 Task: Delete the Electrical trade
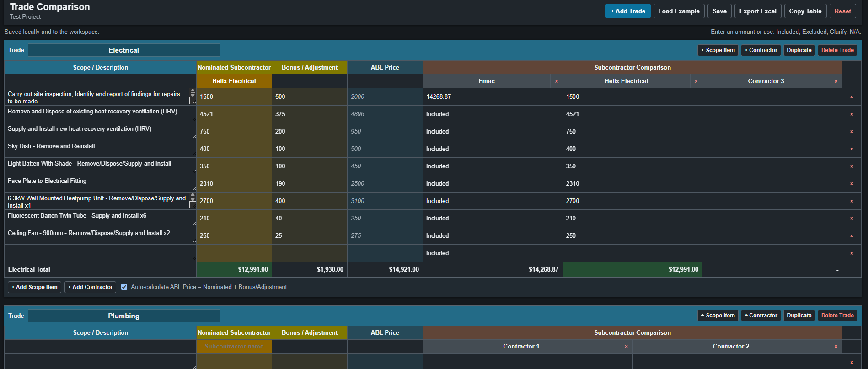837,50
